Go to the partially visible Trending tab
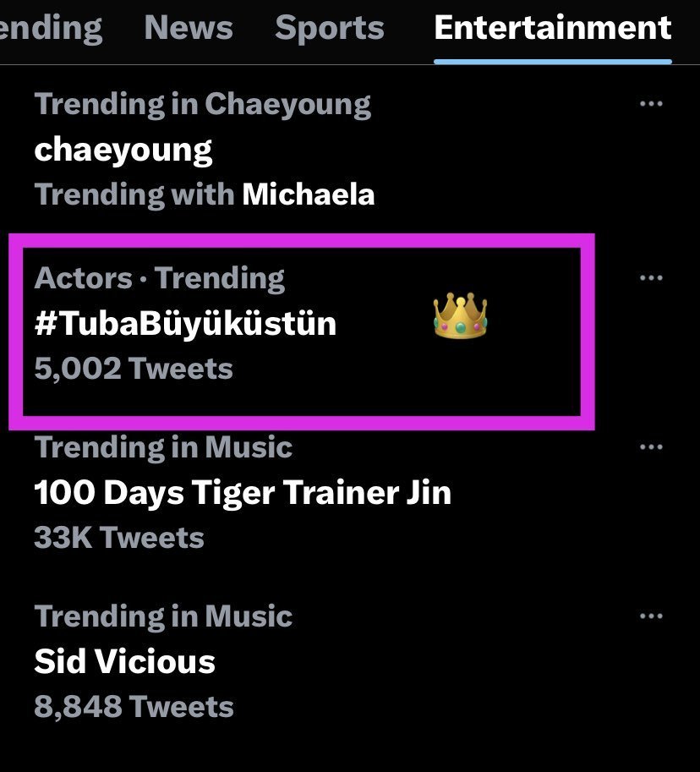The width and height of the screenshot is (700, 772). point(51,28)
